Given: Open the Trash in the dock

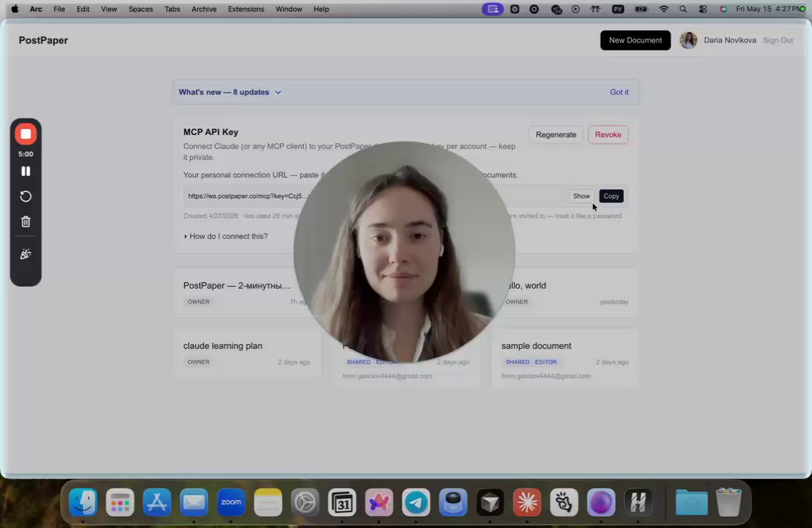Looking at the screenshot, I should 728,502.
